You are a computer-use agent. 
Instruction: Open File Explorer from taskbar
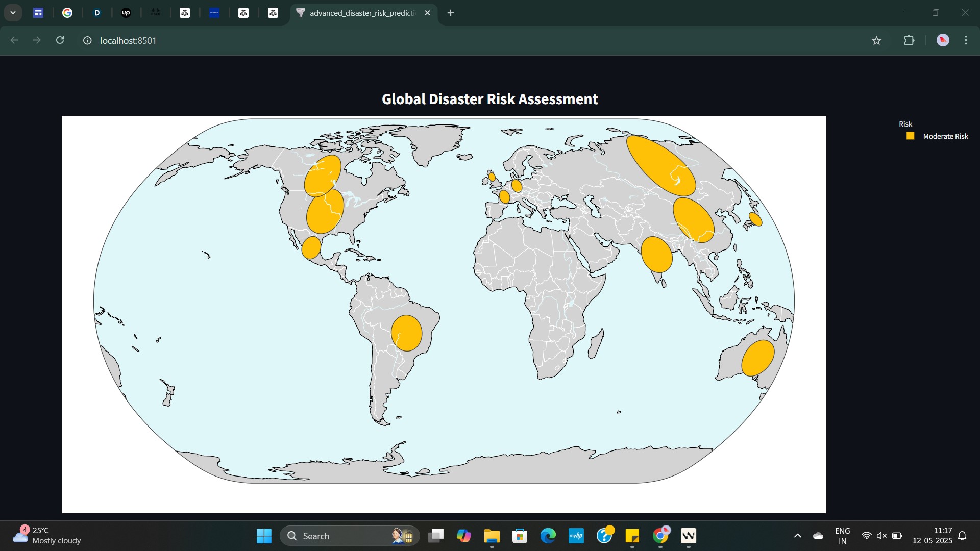(492, 536)
